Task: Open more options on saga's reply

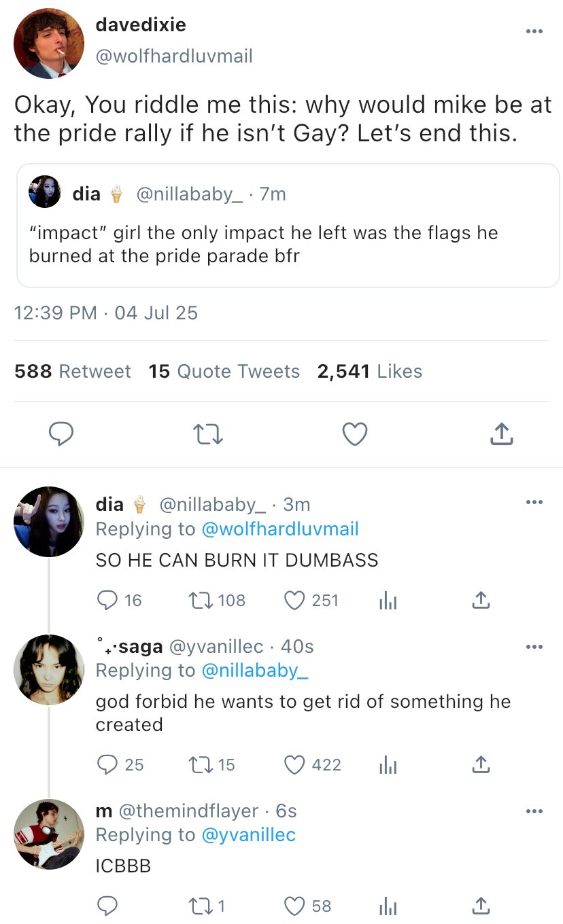Action: pos(534,646)
